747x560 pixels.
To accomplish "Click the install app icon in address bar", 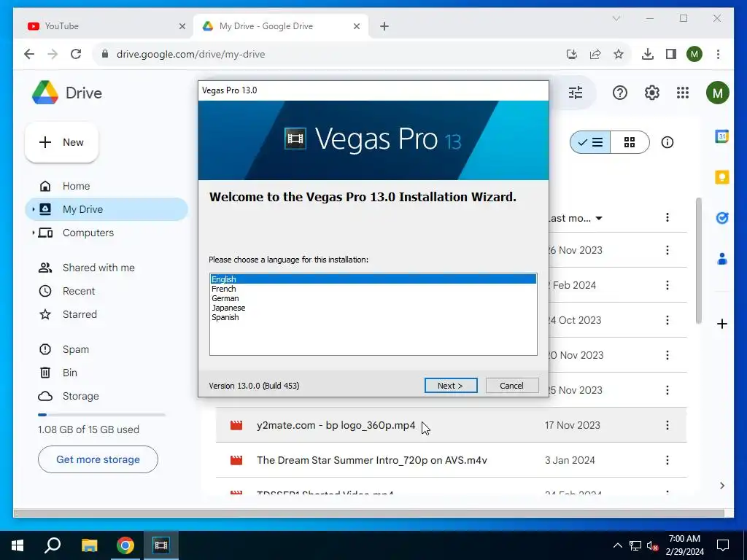I will (x=572, y=54).
